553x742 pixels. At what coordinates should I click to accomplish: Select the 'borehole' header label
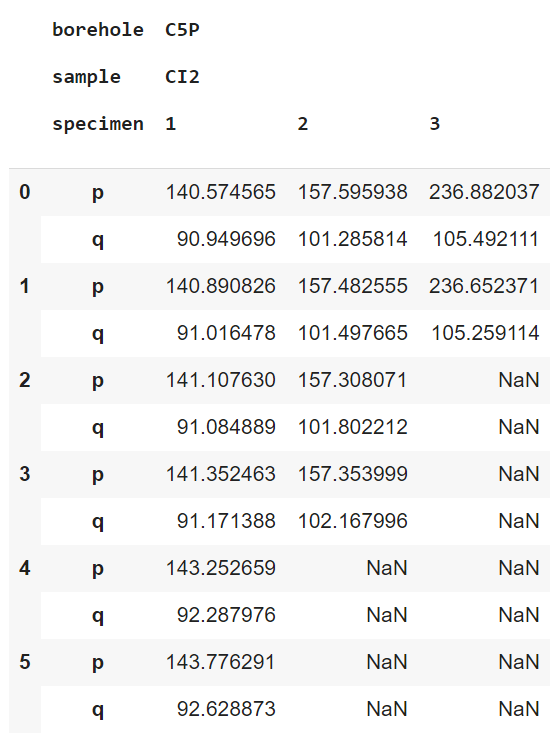pyautogui.click(x=98, y=30)
